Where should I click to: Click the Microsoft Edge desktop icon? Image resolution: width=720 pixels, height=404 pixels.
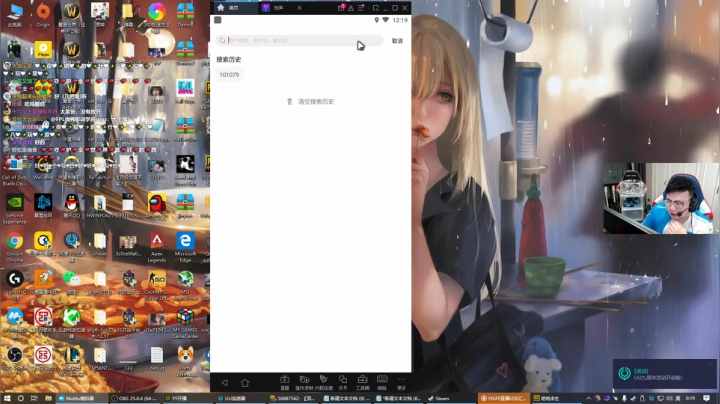tap(186, 247)
